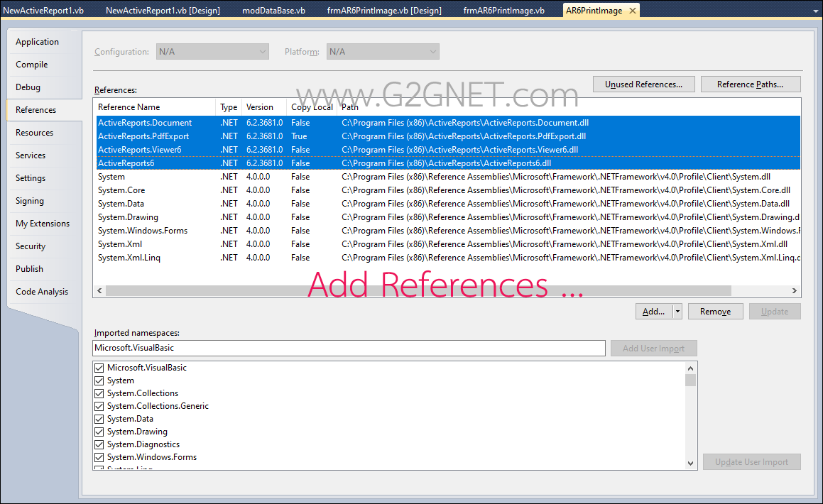This screenshot has width=823, height=504.
Task: Switch to the modDataBase.vb tab
Action: (273, 11)
